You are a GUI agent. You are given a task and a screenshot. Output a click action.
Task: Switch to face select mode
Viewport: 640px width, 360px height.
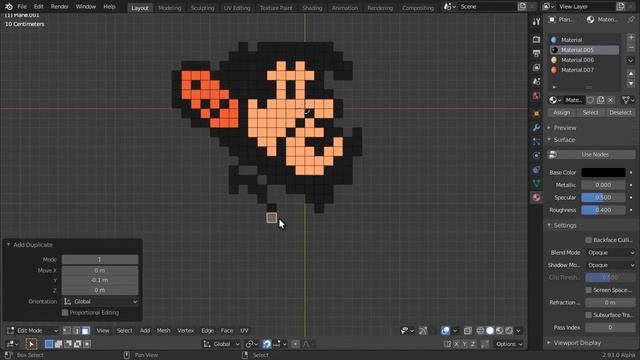coord(86,331)
